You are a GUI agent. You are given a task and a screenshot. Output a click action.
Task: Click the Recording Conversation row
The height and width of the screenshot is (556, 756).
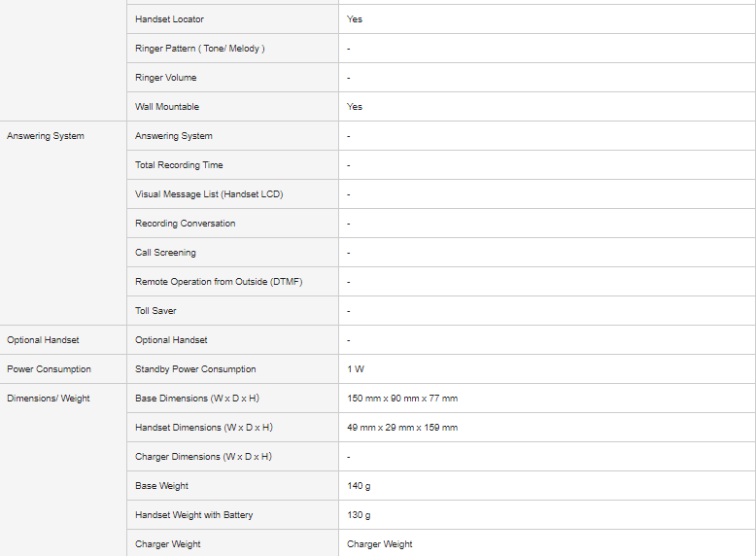185,224
